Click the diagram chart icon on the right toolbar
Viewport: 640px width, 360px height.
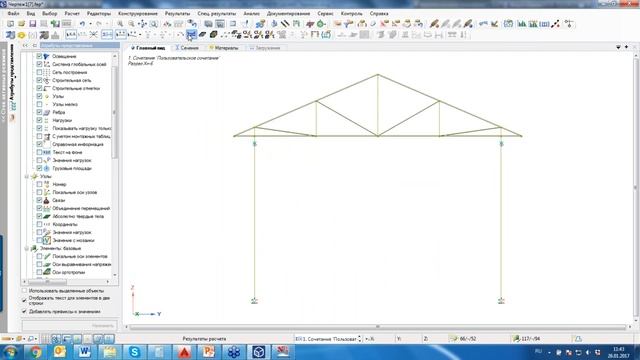coord(522,24)
